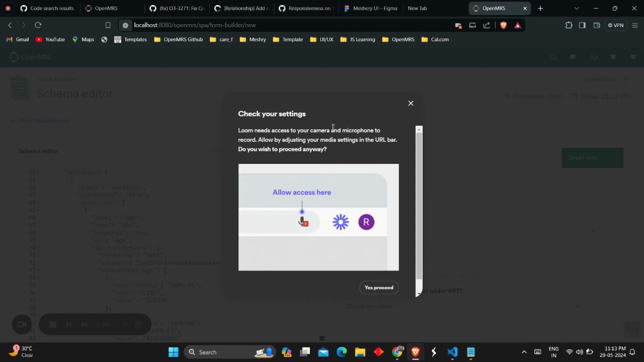Open Visual Studio Code from the taskbar
This screenshot has height=362, width=644.
pos(452,352)
